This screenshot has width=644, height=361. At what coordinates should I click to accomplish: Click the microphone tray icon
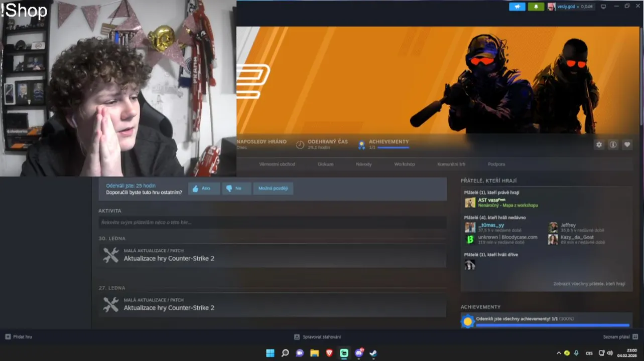pos(576,353)
